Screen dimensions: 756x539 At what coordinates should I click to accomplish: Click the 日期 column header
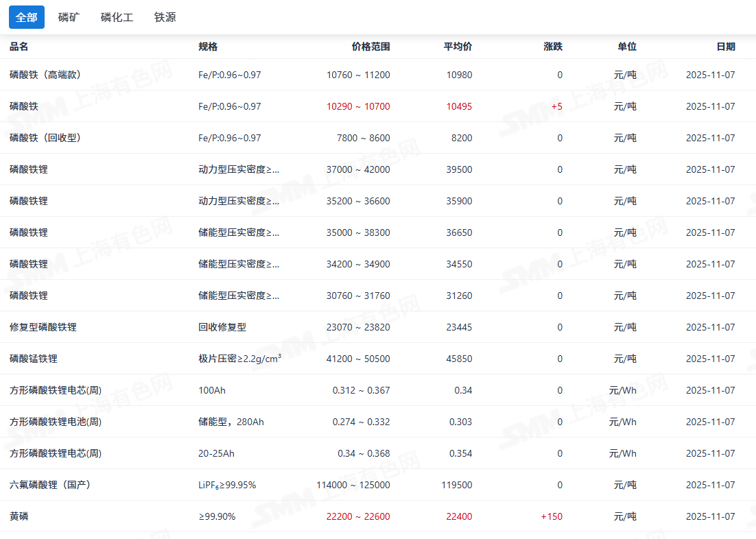pos(725,47)
